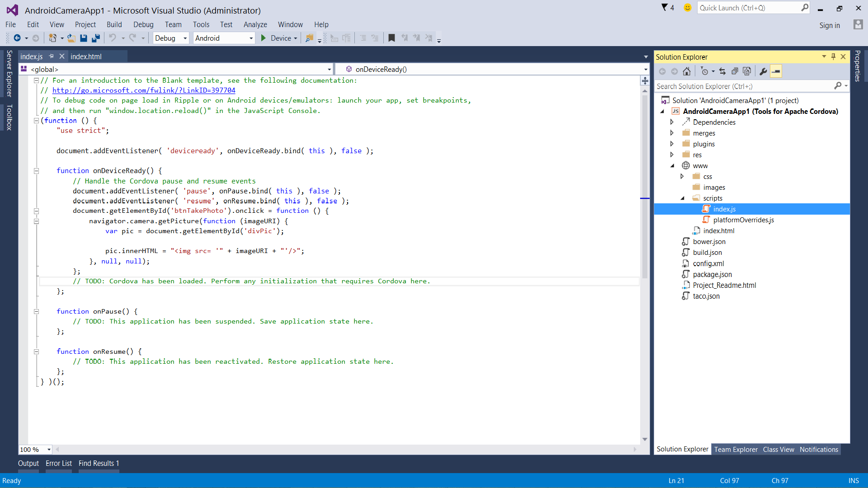Click Sync with Active Document icon
This screenshot has height=488, width=868.
tap(722, 71)
